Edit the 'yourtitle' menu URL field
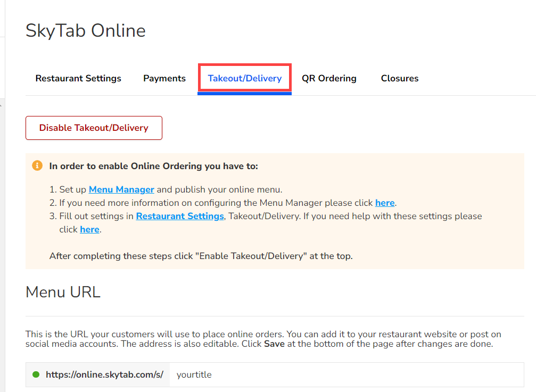 pos(347,374)
